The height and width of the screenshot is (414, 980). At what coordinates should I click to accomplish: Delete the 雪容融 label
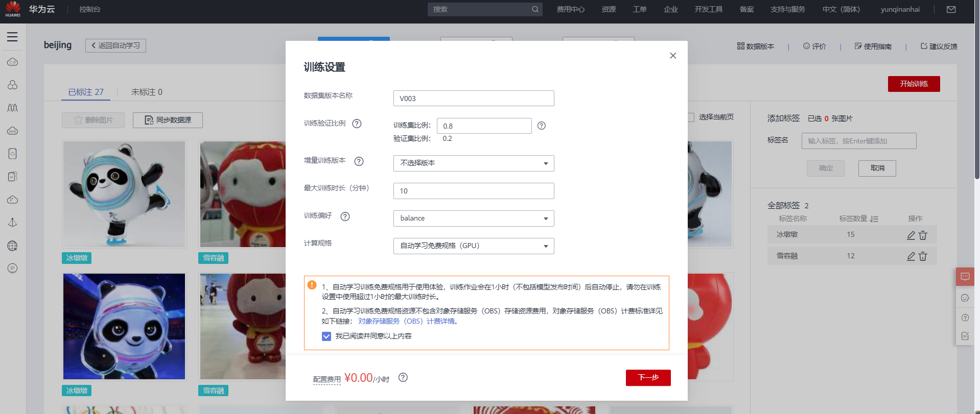(x=923, y=256)
